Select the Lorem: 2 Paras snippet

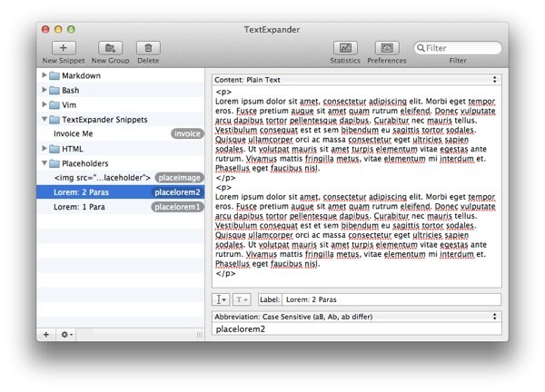(x=120, y=192)
